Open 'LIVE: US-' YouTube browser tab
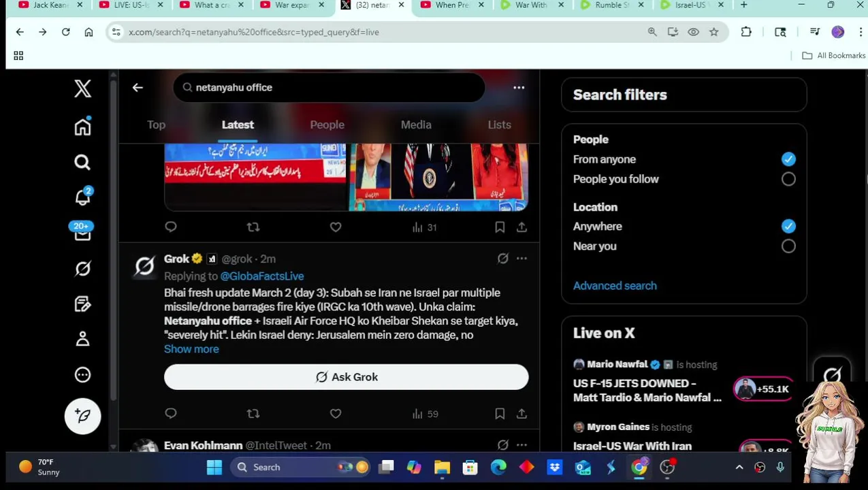Image resolution: width=868 pixels, height=490 pixels. click(x=131, y=5)
